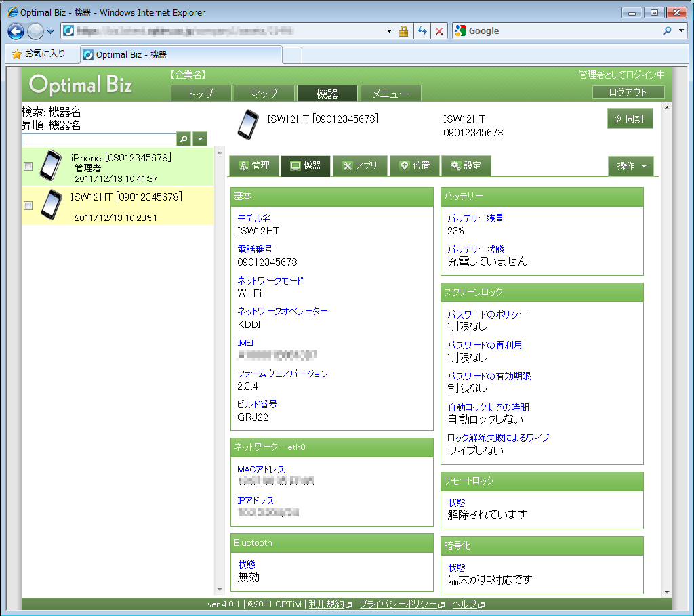This screenshot has width=694, height=616.
Task: Click the 同期 sync button
Action: coord(630,119)
